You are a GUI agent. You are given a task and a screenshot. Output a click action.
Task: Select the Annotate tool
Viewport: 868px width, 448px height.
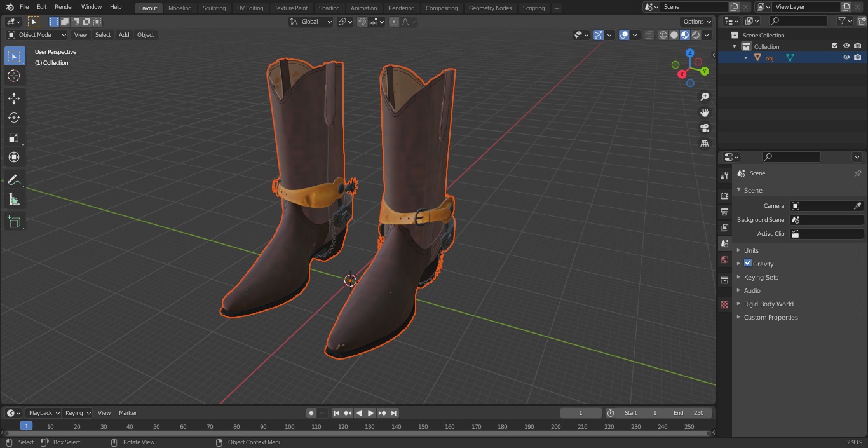point(14,180)
